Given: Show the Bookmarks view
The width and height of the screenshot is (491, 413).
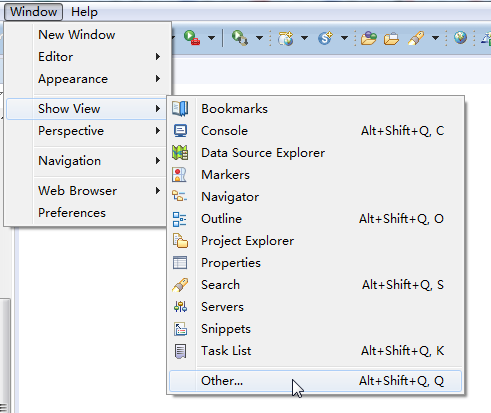Looking at the screenshot, I should (x=315, y=109).
